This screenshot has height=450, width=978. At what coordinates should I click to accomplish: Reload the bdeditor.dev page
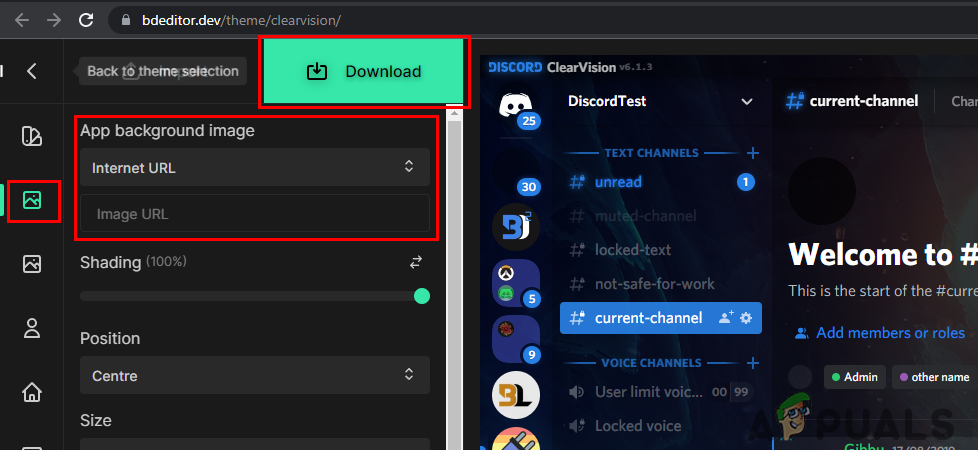coord(86,20)
